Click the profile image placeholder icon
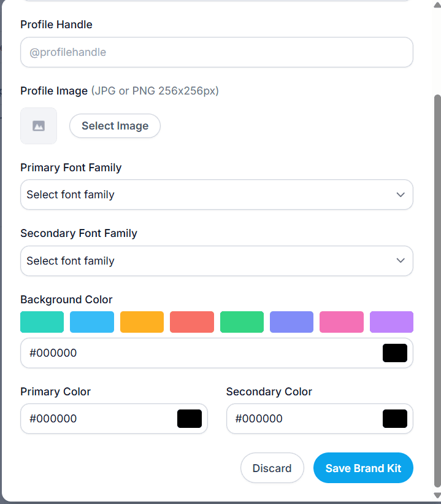This screenshot has width=441, height=504. (x=39, y=126)
